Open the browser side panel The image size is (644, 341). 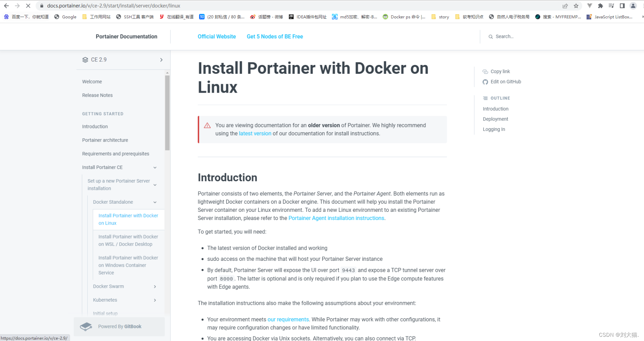[x=622, y=6]
